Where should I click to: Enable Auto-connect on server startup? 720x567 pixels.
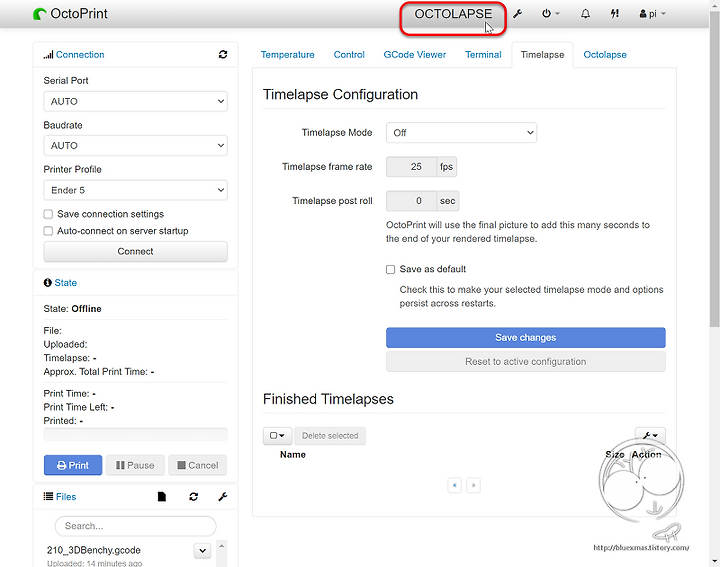pyautogui.click(x=48, y=231)
